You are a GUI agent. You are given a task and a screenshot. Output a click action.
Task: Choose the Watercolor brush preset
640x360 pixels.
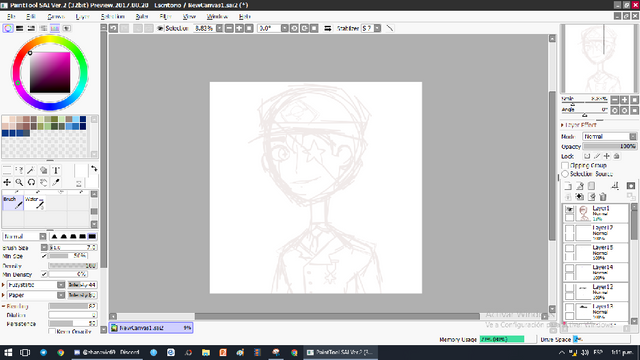[x=35, y=203]
